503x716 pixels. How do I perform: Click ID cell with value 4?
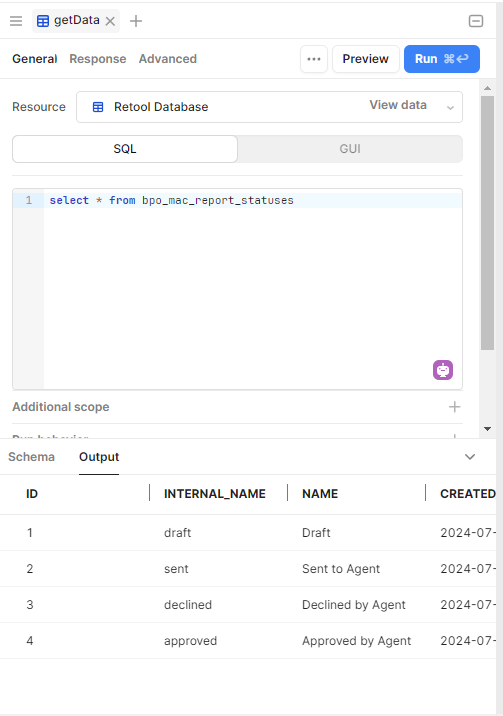pyautogui.click(x=30, y=641)
